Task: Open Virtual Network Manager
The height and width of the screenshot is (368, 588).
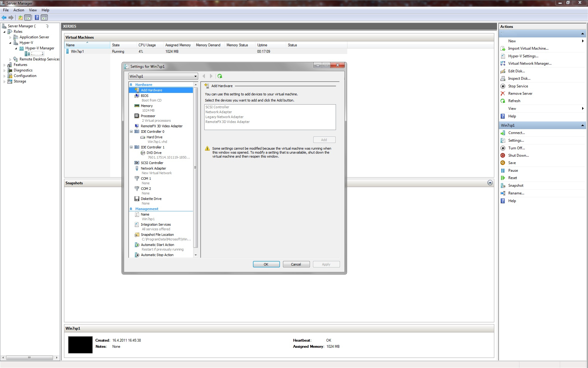Action: [530, 63]
